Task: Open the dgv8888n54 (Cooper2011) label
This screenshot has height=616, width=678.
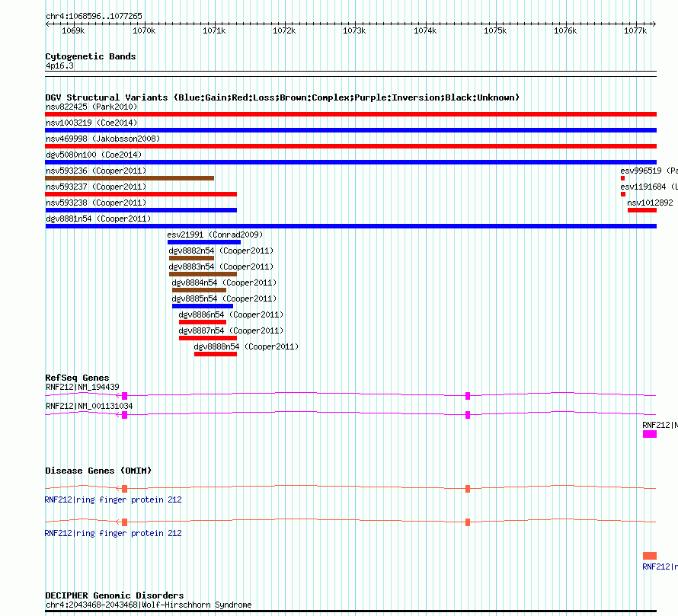Action: pos(246,346)
